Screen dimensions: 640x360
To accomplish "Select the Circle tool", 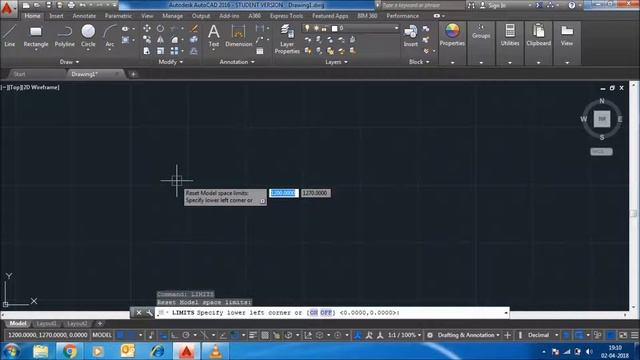I will pyautogui.click(x=88, y=36).
